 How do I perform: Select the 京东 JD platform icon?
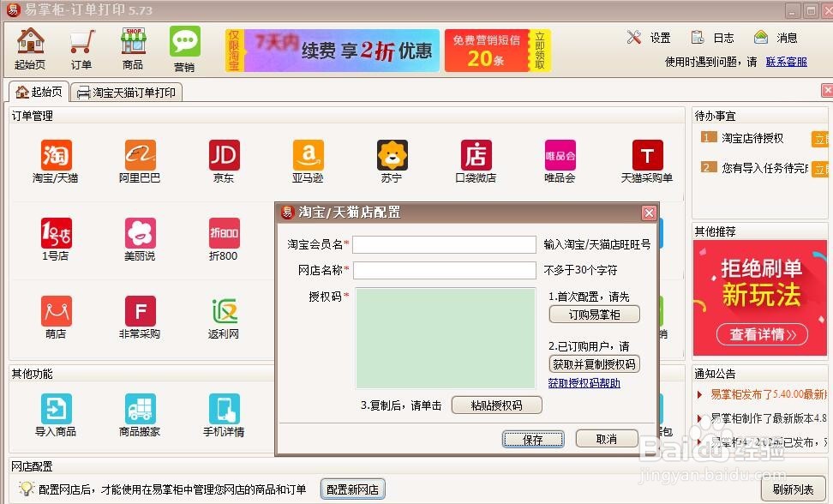(x=224, y=161)
